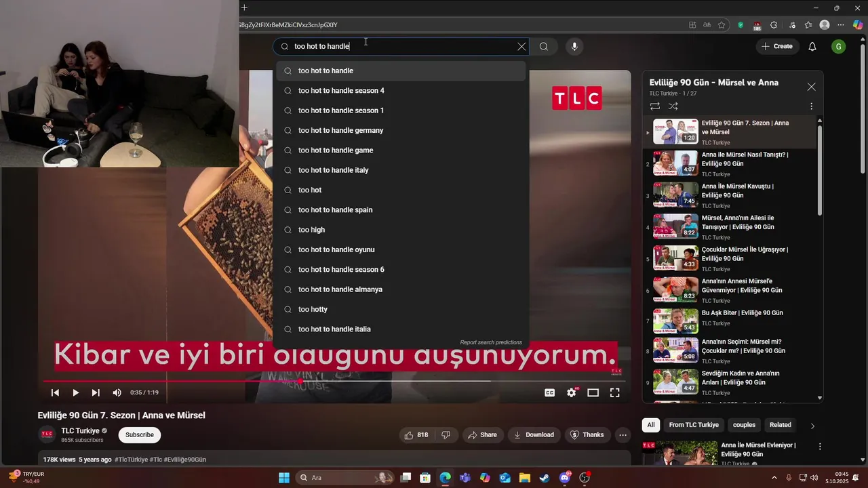Switch to theater mode

click(x=593, y=392)
